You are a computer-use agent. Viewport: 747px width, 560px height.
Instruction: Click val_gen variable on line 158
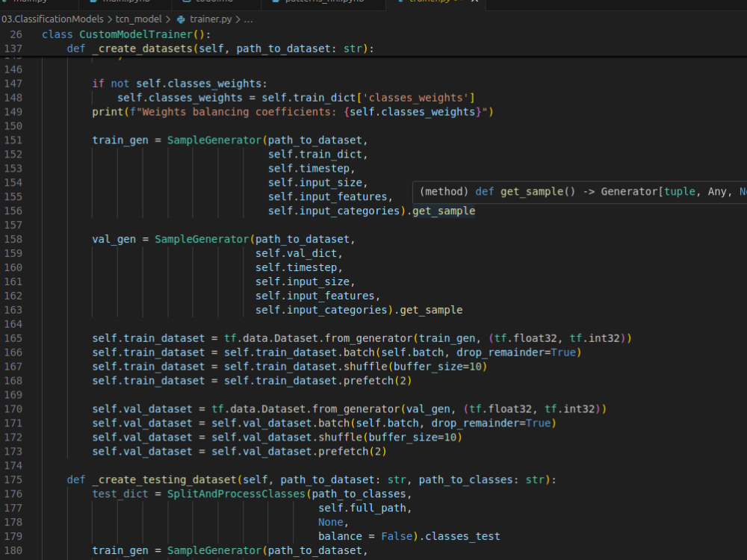(114, 239)
